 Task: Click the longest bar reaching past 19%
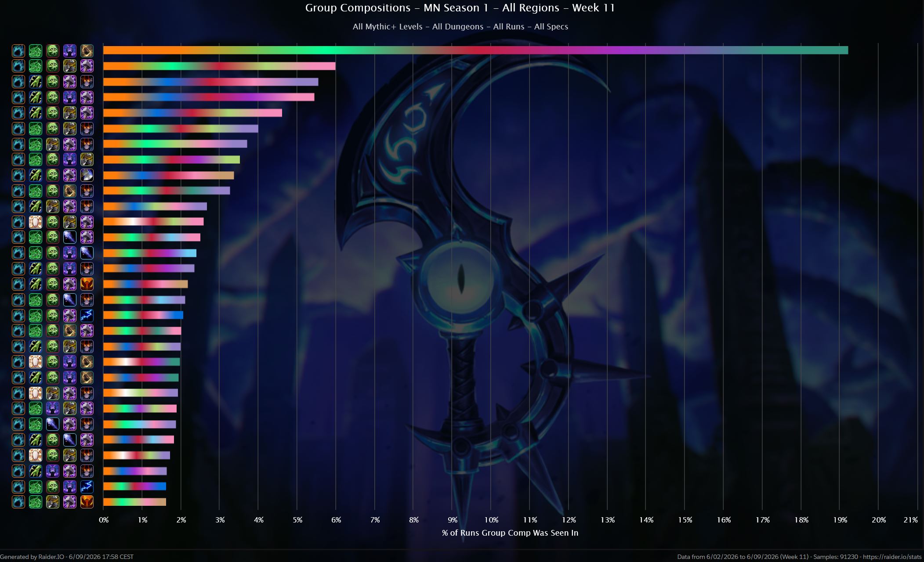pos(475,50)
